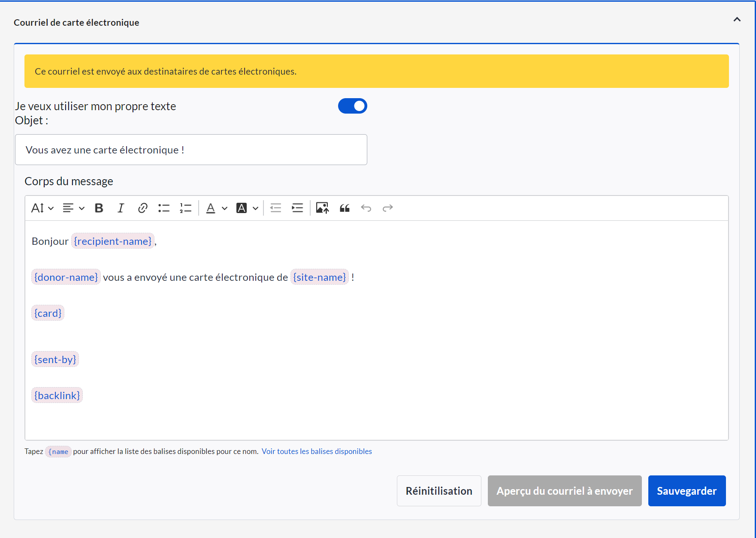Create a numbered list
The width and height of the screenshot is (756, 538).
tap(185, 208)
